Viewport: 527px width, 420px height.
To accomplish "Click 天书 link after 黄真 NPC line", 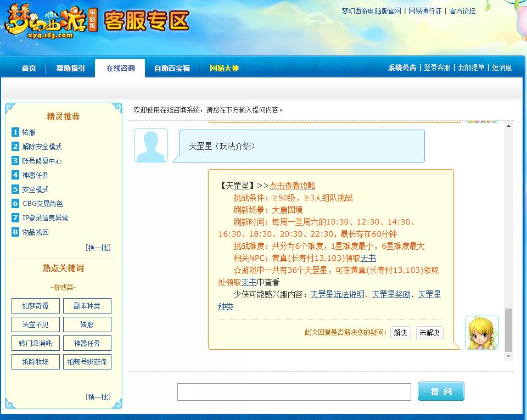I will 368,258.
